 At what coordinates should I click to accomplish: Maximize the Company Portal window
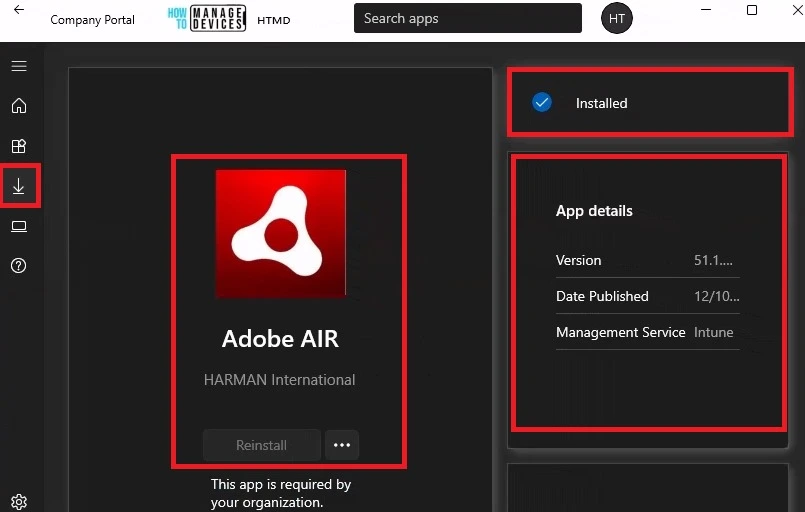(x=752, y=10)
